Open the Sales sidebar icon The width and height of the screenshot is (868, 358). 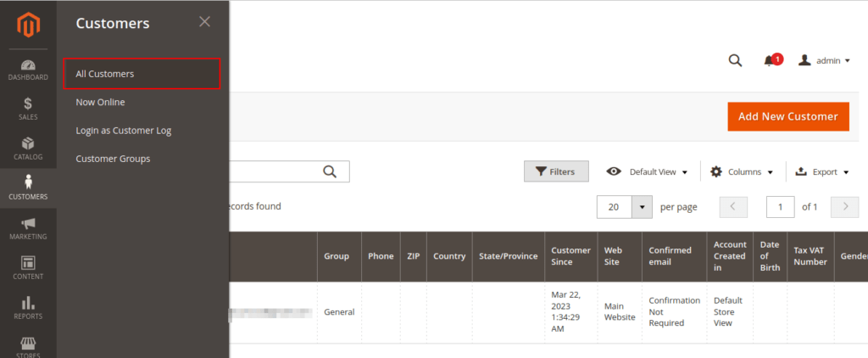coord(28,109)
